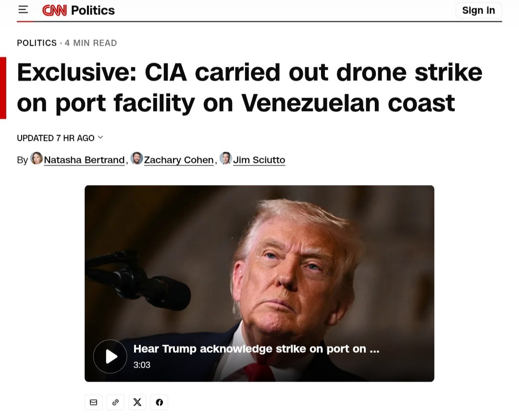Share article on Facebook
519x420 pixels.
pyautogui.click(x=160, y=402)
